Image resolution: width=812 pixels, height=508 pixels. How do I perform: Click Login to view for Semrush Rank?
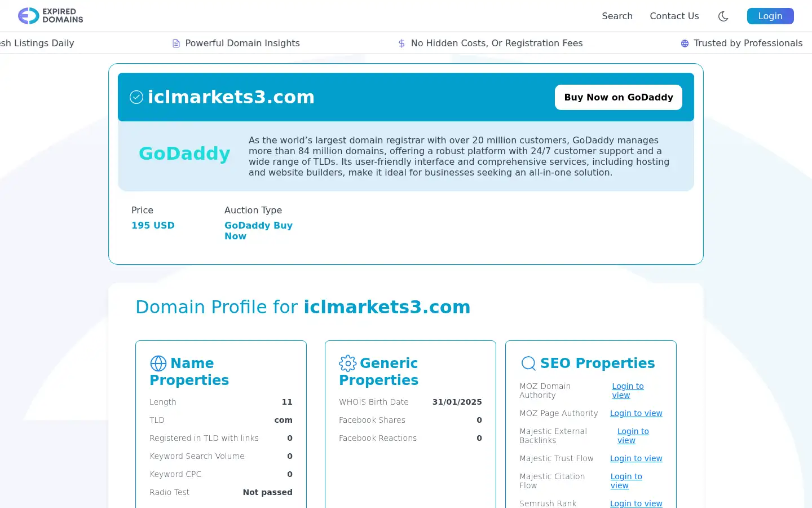636,503
